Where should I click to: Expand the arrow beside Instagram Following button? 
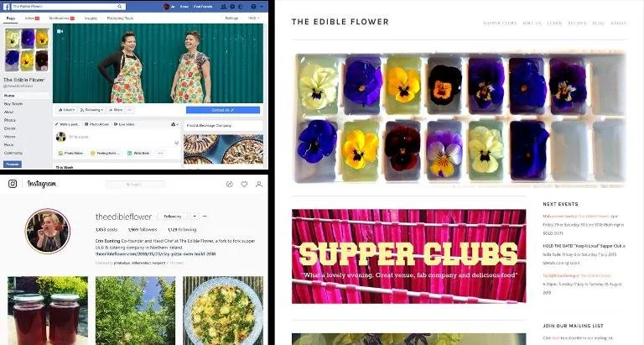[x=195, y=217]
